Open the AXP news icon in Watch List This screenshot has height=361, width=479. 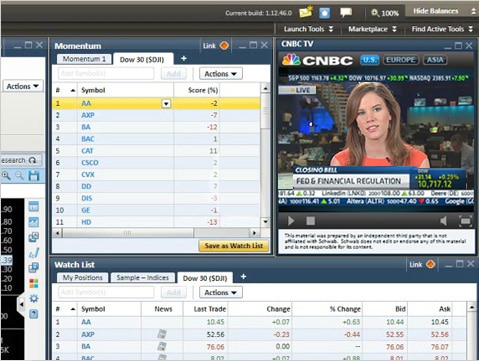point(162,334)
